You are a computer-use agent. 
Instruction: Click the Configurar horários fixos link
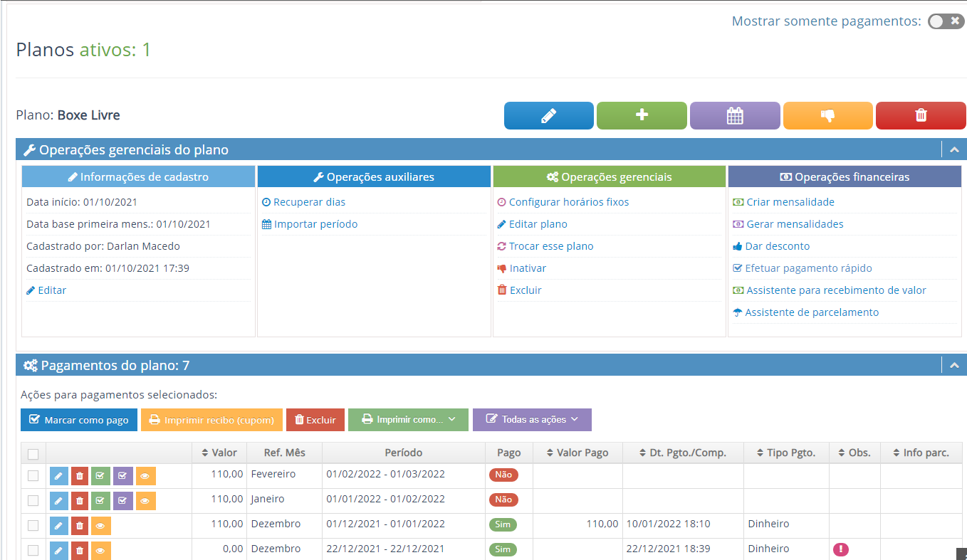(568, 202)
